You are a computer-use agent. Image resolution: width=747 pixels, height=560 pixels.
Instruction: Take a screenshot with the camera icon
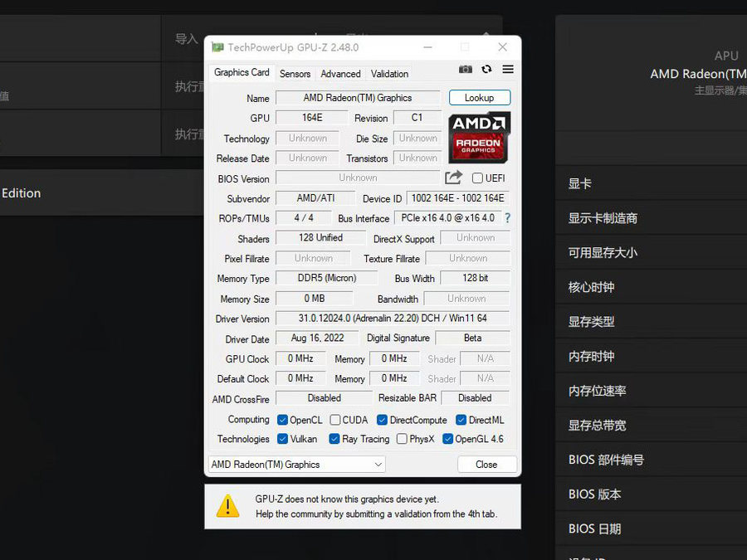(466, 70)
